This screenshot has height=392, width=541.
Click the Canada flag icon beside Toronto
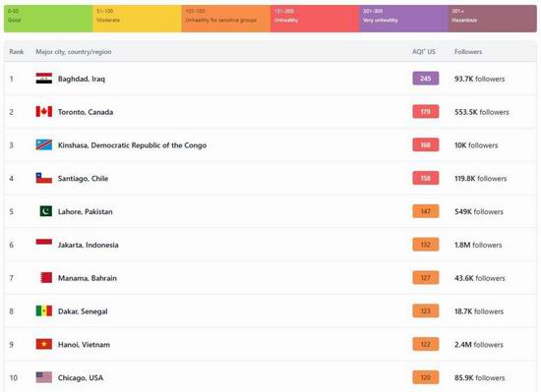click(44, 112)
